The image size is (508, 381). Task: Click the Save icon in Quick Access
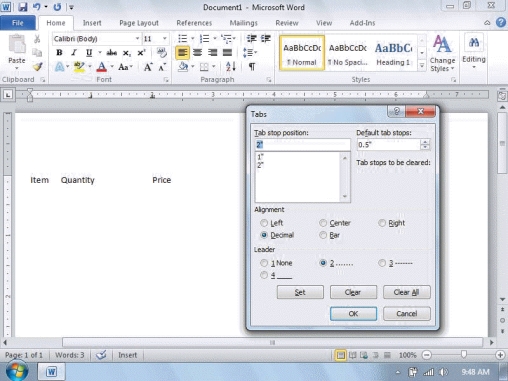(x=22, y=7)
